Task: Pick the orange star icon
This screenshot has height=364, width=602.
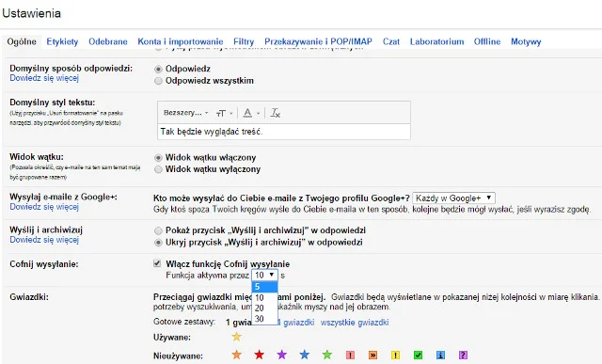Action: (x=236, y=355)
